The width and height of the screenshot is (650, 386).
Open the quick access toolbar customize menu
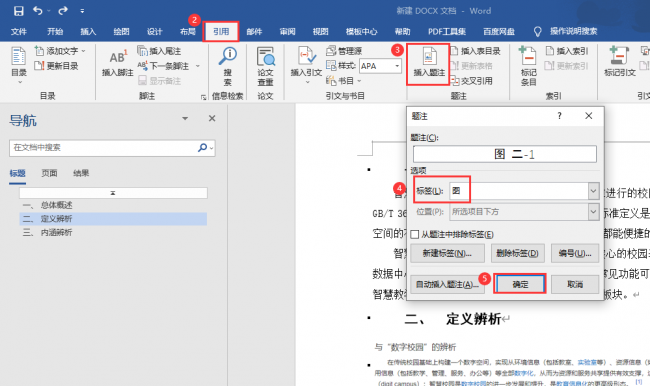pyautogui.click(x=82, y=11)
